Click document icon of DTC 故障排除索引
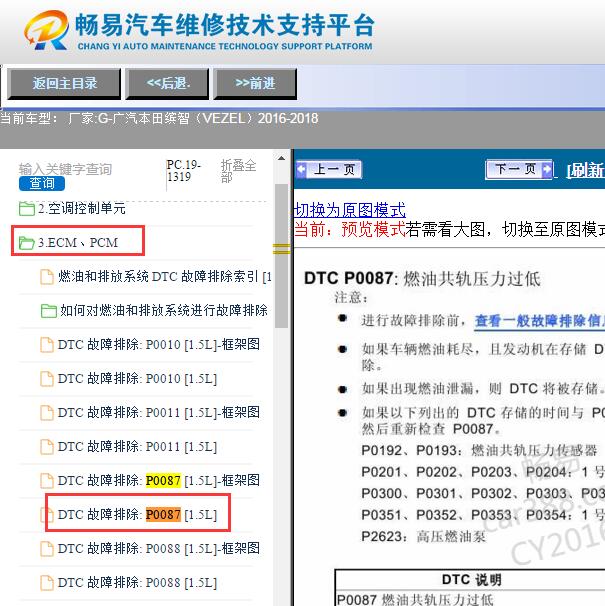This screenshot has width=605, height=606. click(47, 277)
